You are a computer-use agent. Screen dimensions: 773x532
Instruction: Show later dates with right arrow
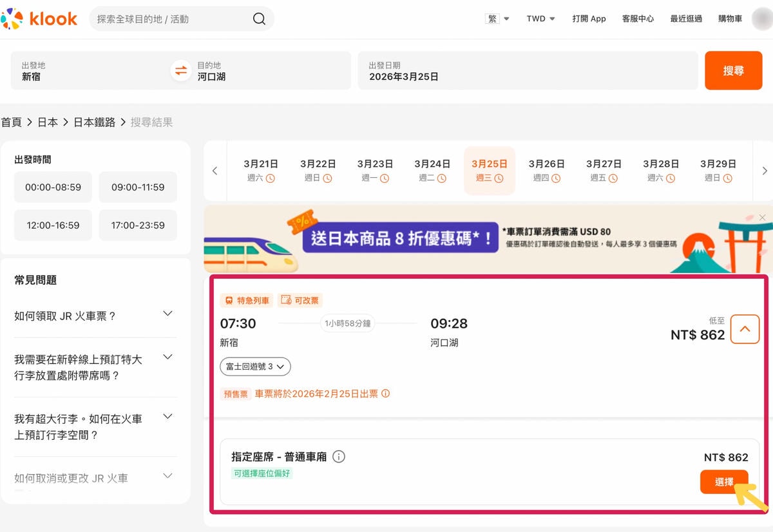[765, 171]
